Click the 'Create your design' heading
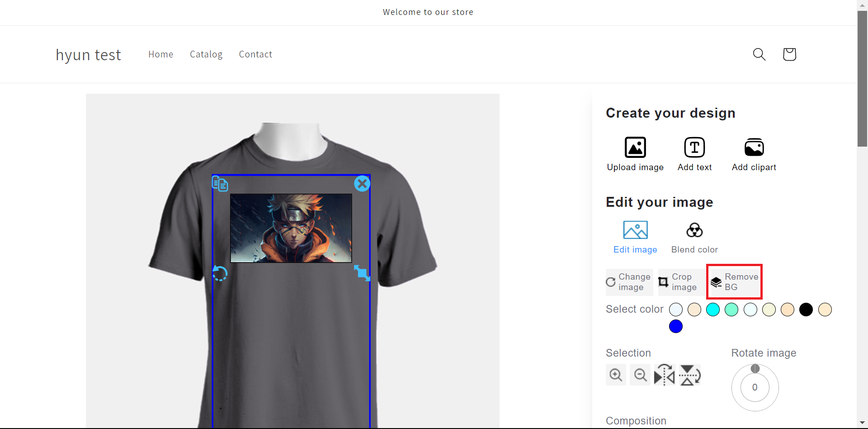 670,113
